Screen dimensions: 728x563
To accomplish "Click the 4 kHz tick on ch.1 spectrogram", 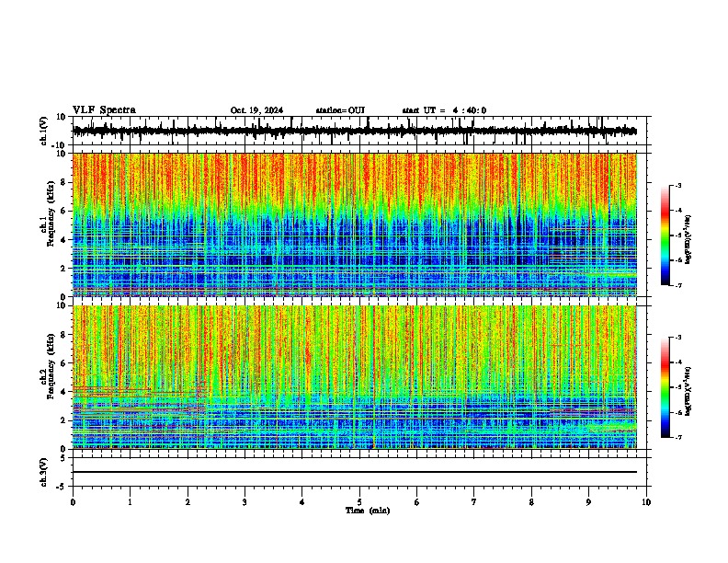I will pos(64,240).
